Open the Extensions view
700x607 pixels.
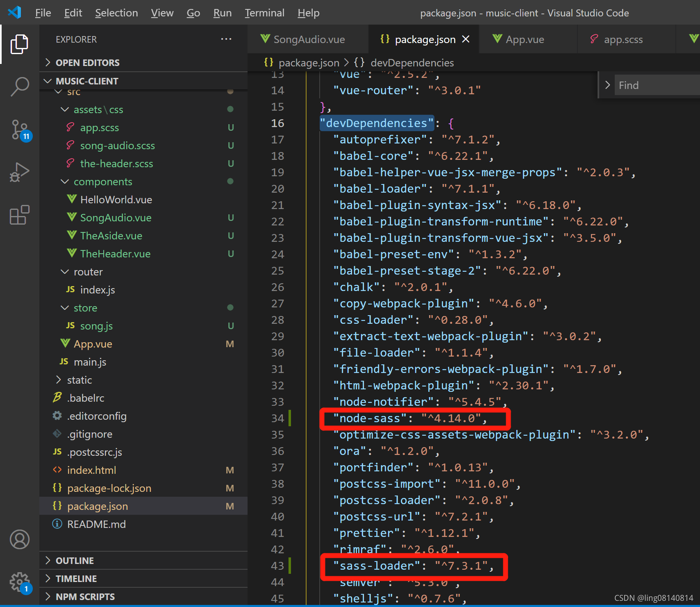(x=19, y=215)
